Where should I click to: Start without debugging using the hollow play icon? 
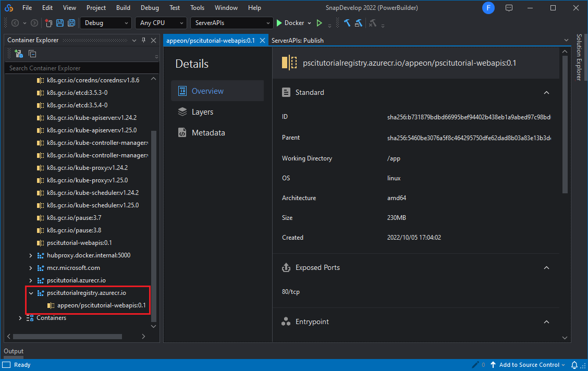click(x=319, y=23)
